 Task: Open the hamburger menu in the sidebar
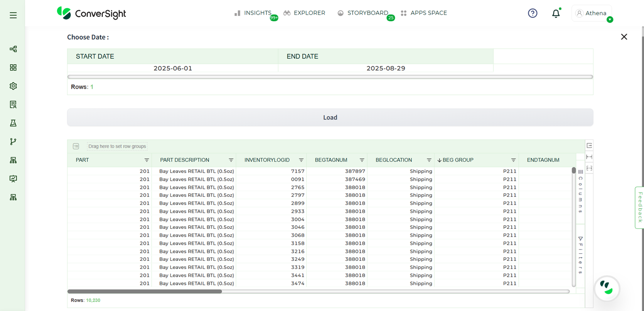point(13,15)
